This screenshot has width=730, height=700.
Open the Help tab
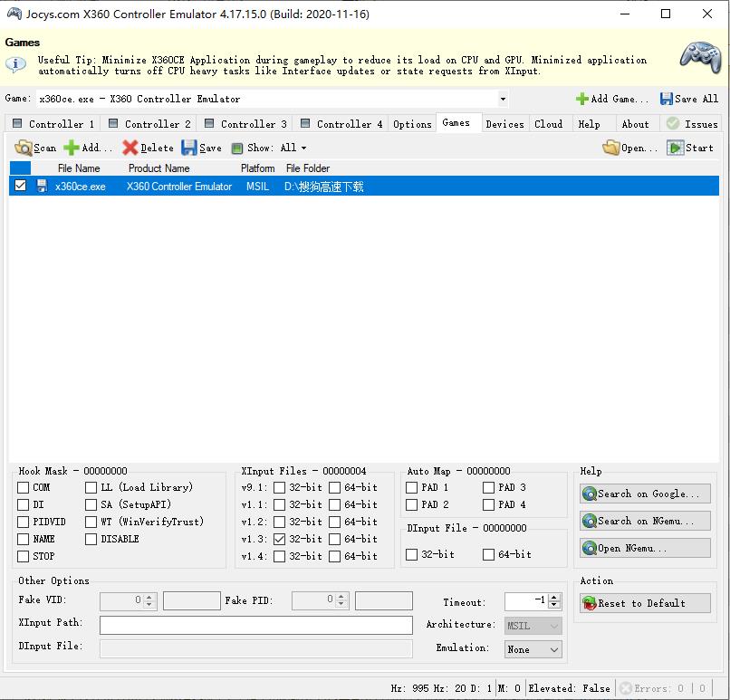click(589, 124)
